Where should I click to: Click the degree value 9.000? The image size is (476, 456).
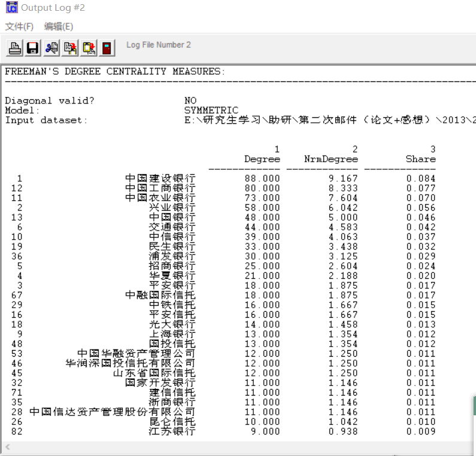click(x=265, y=431)
